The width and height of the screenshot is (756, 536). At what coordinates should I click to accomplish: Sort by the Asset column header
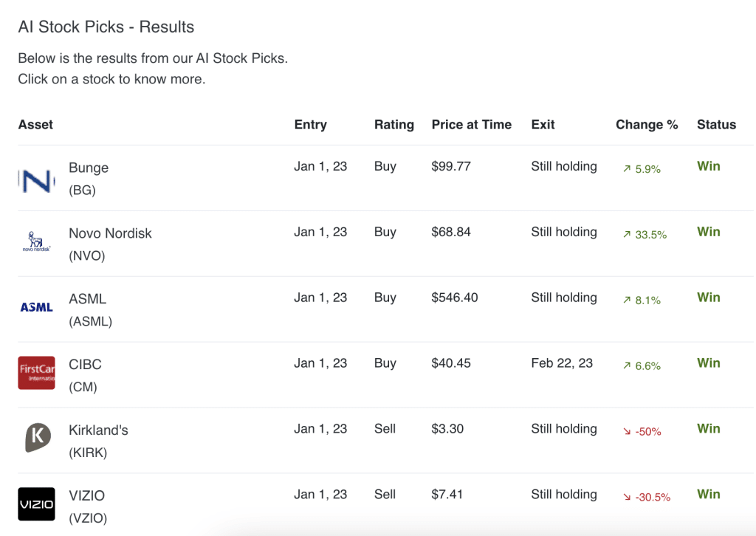point(35,124)
